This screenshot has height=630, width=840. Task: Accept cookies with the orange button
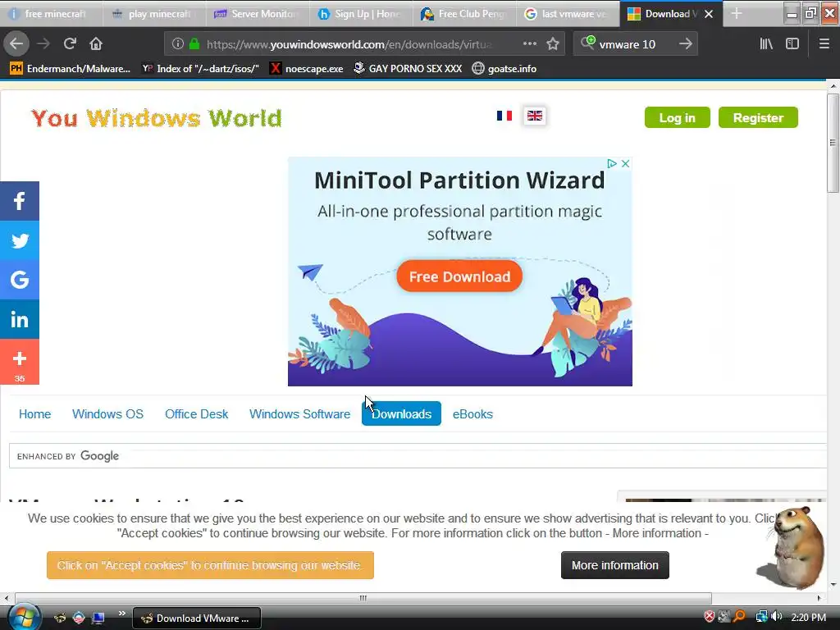click(210, 565)
